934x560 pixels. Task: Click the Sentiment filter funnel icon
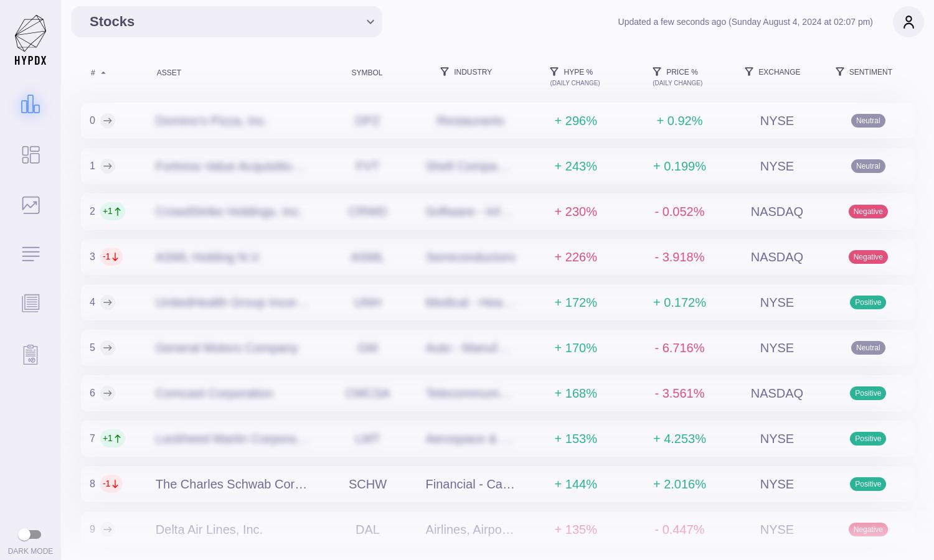click(840, 72)
